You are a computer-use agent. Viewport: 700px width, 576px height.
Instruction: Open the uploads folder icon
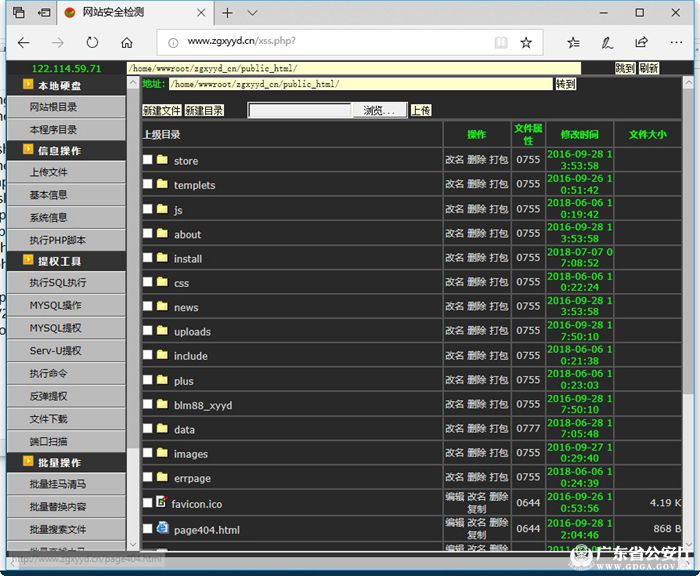162,330
